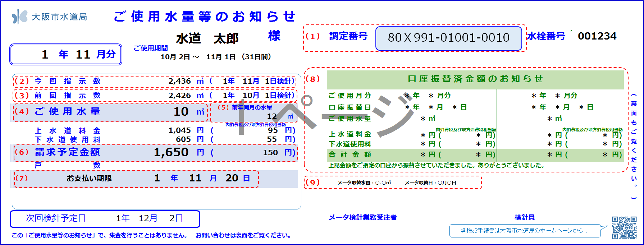644x245 pixels.
Task: Click the 口座振替済金額のお知らせ green header
Action: coord(475,79)
